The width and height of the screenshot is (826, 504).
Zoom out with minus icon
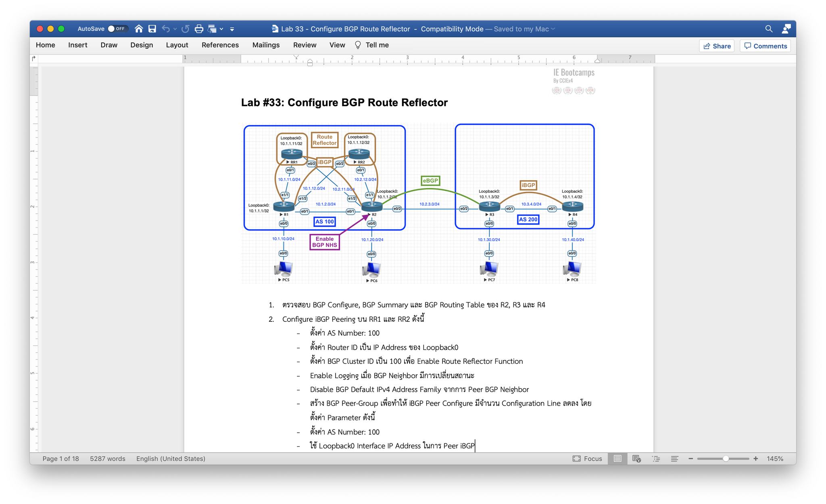pos(690,458)
